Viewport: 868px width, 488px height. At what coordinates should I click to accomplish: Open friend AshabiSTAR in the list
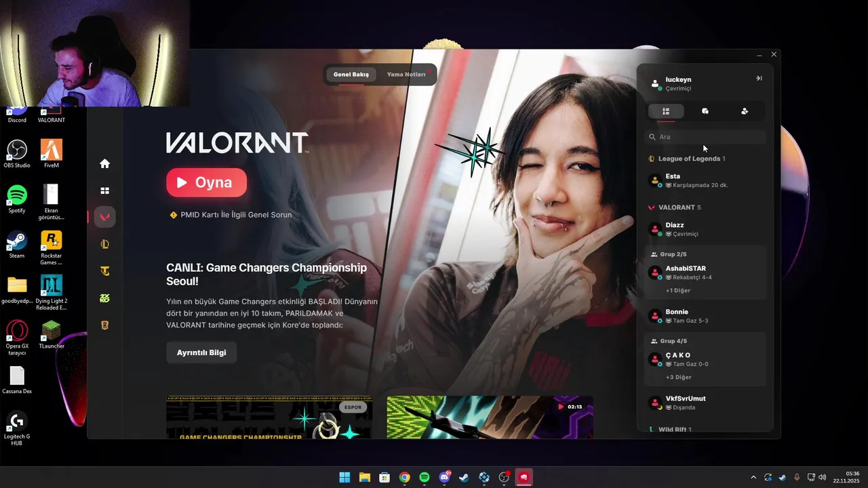705,272
